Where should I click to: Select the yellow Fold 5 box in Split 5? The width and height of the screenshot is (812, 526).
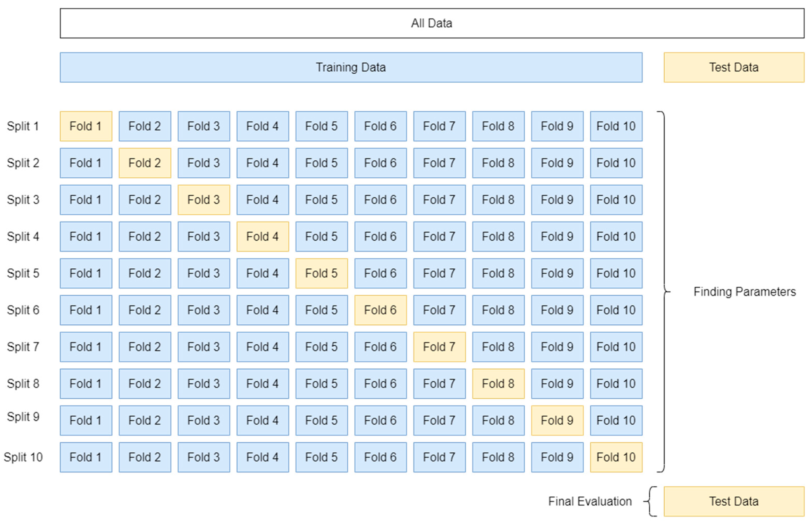[x=322, y=273]
